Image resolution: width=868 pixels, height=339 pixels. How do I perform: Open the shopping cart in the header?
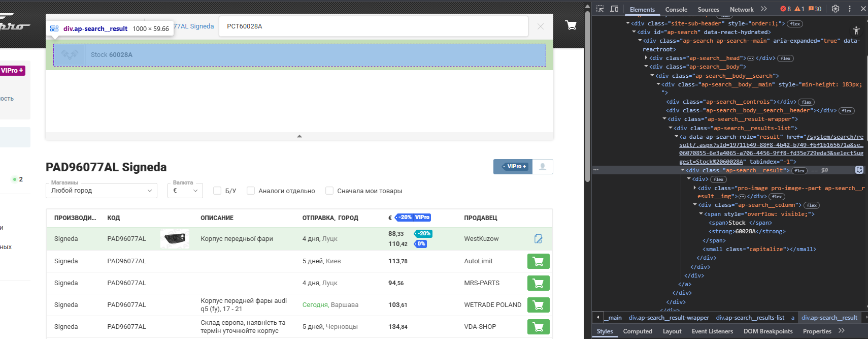click(x=571, y=25)
